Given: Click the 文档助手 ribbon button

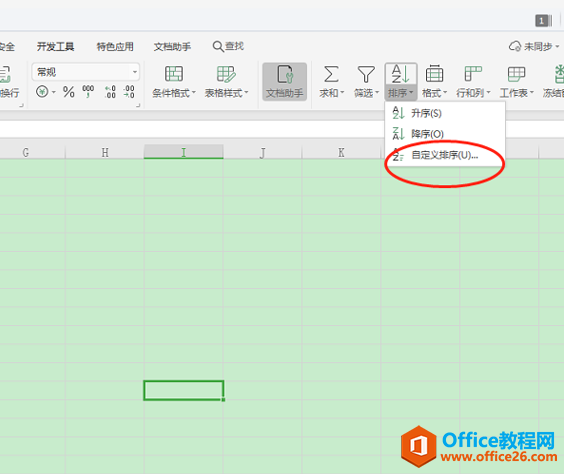Looking at the screenshot, I should pyautogui.click(x=285, y=82).
